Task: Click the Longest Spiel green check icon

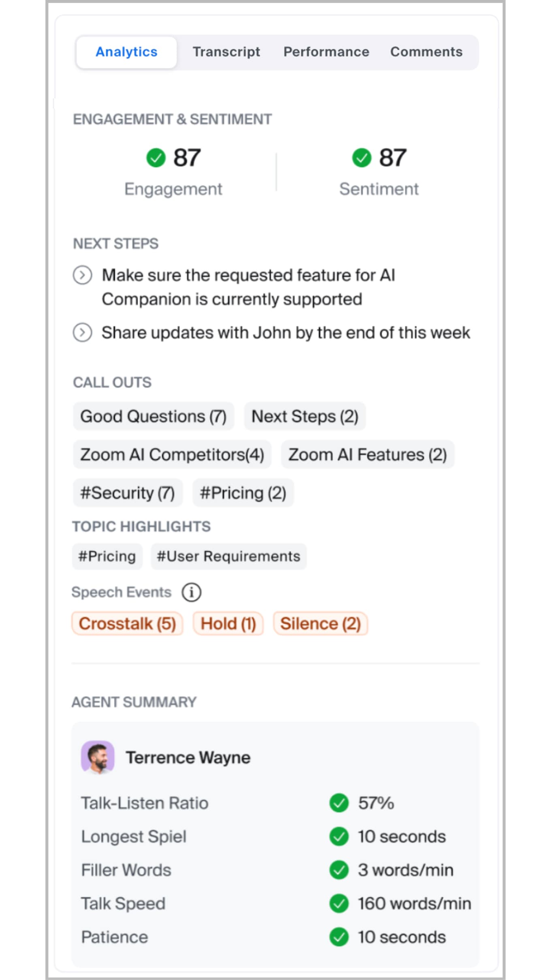Action: [339, 837]
